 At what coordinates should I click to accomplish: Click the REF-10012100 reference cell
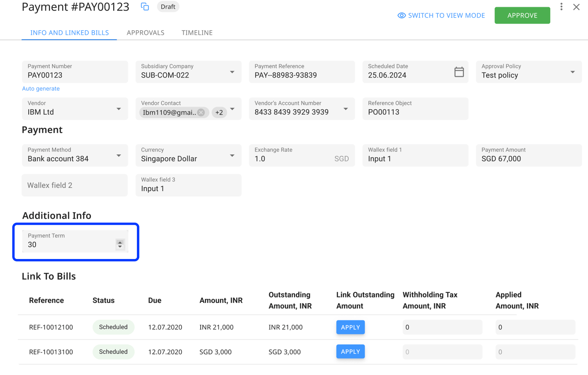(51, 327)
